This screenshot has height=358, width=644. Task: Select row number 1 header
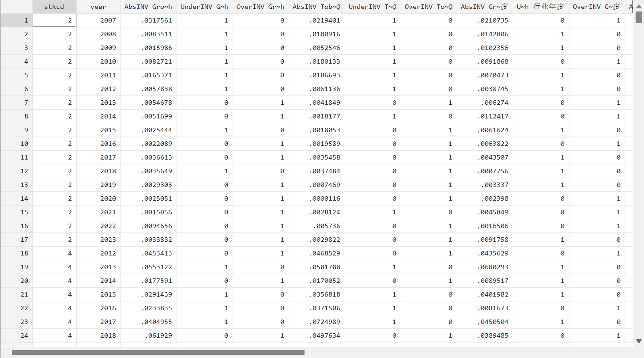click(16, 20)
